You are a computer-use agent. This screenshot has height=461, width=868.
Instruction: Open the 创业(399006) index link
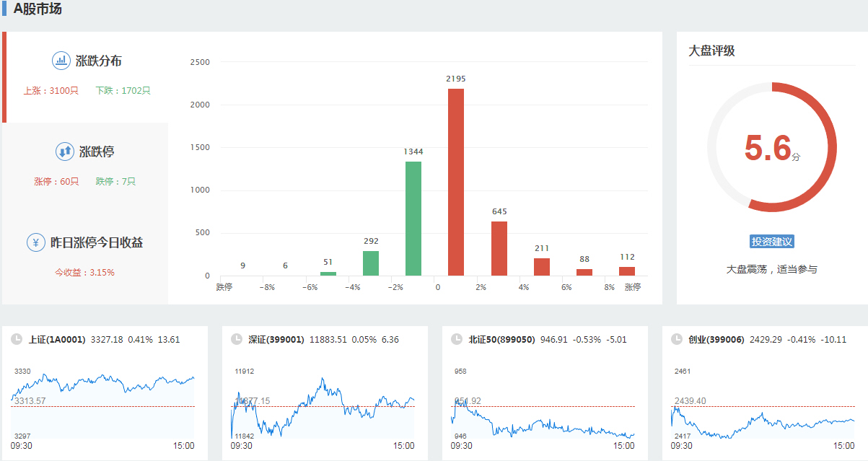(x=716, y=339)
